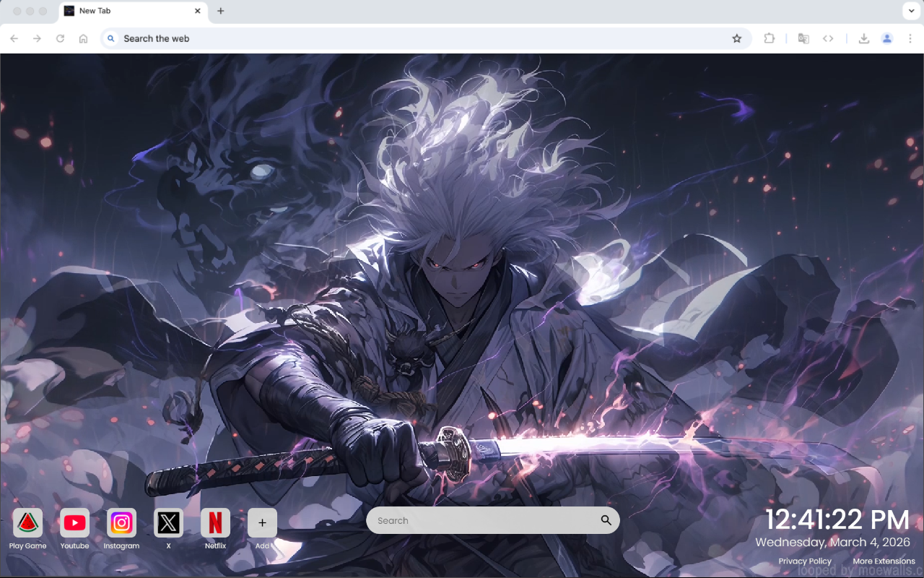
Task: Click the Instagram label text
Action: pyautogui.click(x=121, y=546)
